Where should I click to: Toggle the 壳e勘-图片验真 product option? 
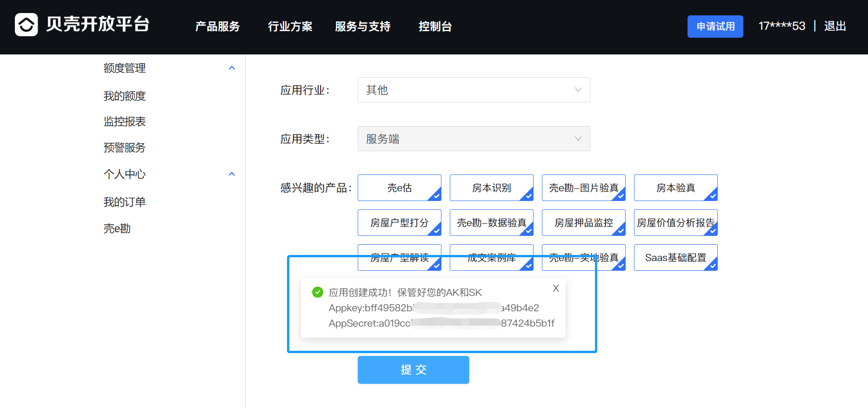click(584, 188)
